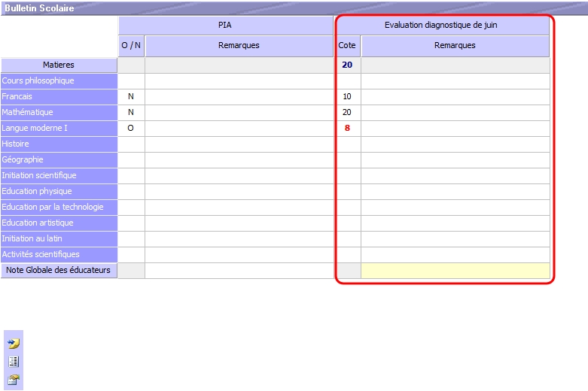Click the Bulletin Scolaire title bar
588x391 pixels.
(294, 8)
